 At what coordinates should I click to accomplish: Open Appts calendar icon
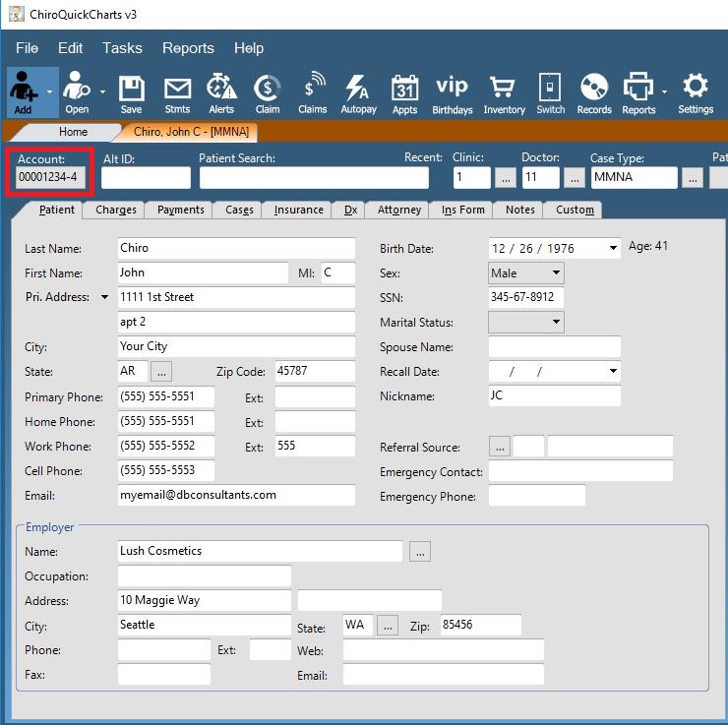pos(404,91)
